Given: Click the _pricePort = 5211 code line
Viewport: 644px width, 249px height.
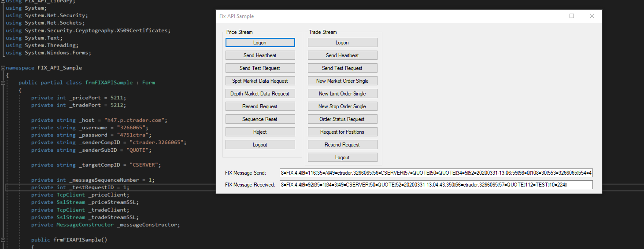Looking at the screenshot, I should 78,98.
